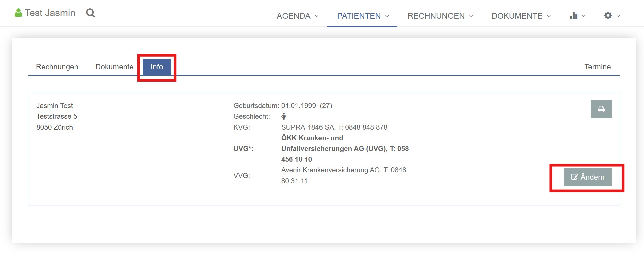Image resolution: width=644 pixels, height=254 pixels.
Task: Open the bar chart statistics icon
Action: [574, 16]
